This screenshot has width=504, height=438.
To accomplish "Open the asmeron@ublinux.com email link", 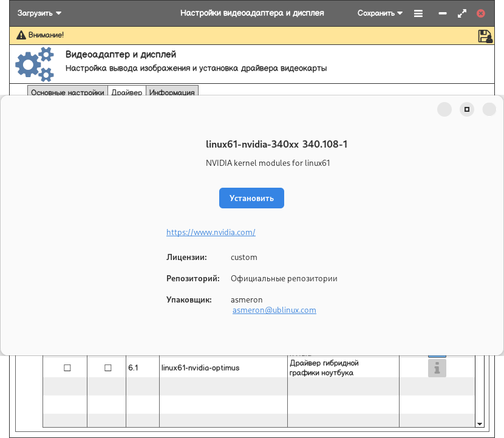I will (x=274, y=310).
